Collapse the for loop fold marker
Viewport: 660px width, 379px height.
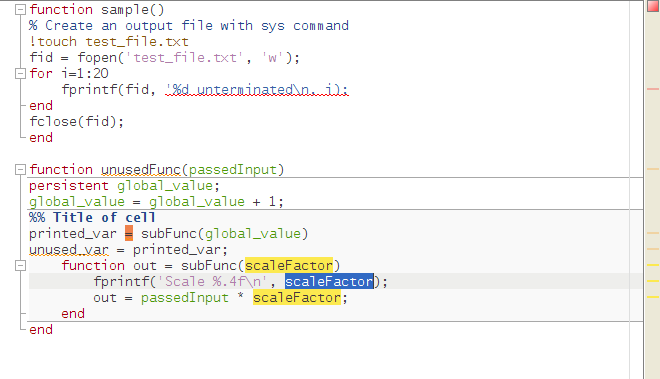(x=20, y=74)
